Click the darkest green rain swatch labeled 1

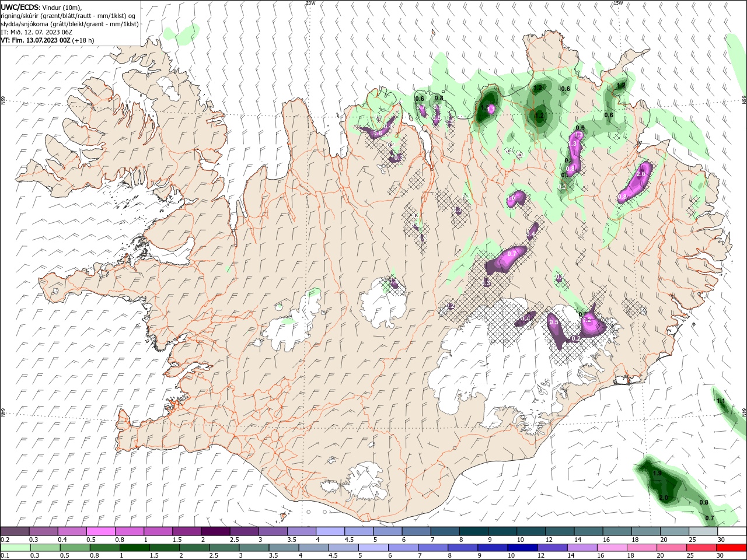click(134, 548)
